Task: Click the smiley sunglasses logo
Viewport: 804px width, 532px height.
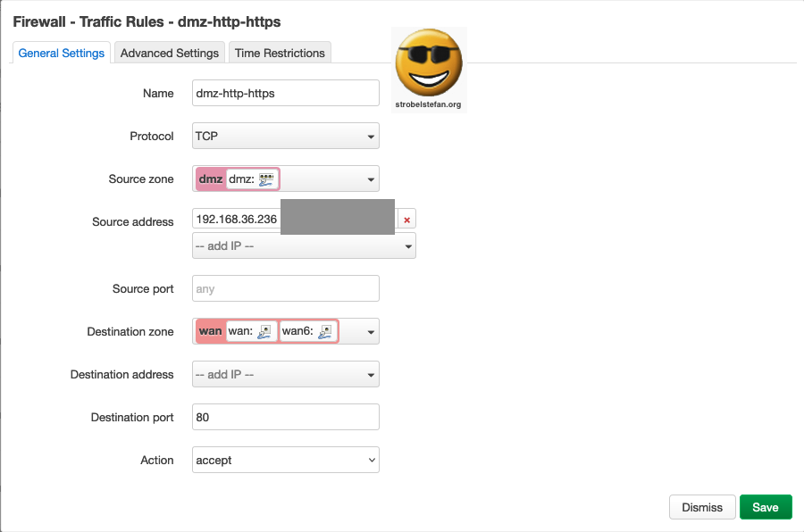Action: [428, 67]
